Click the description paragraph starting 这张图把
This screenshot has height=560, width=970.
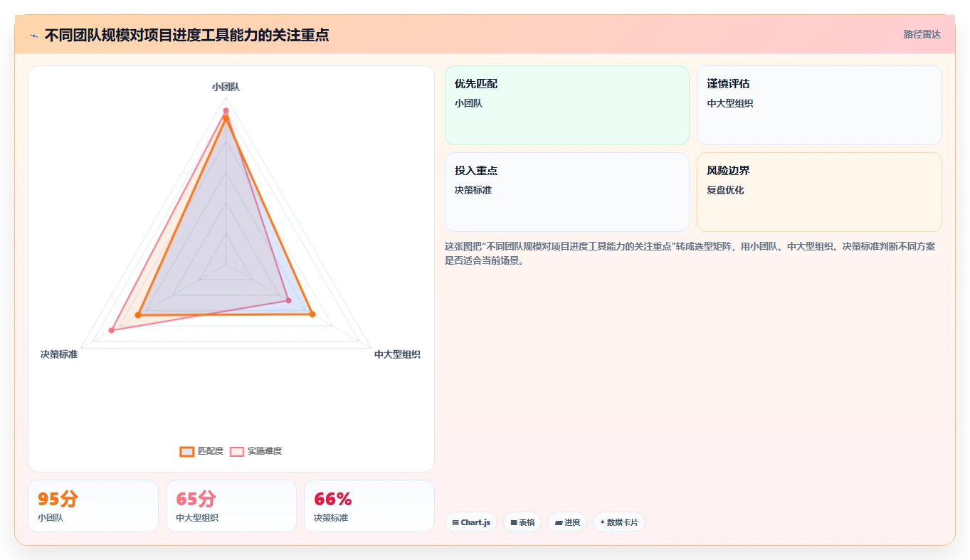(690, 253)
